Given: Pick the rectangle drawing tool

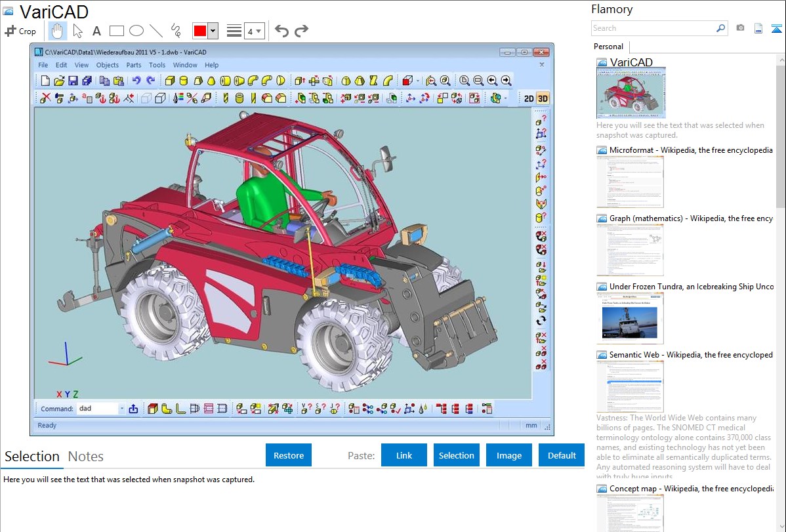Looking at the screenshot, I should (x=117, y=31).
